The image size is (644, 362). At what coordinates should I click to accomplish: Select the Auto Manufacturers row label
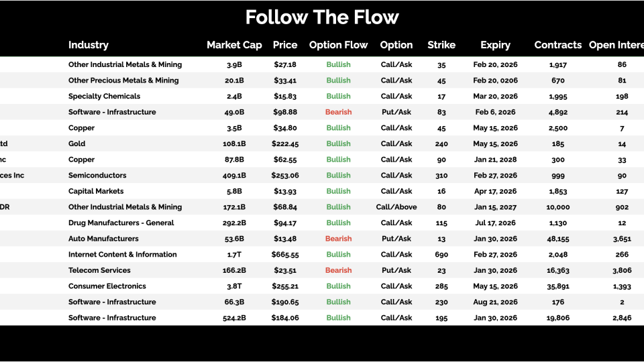click(x=103, y=239)
